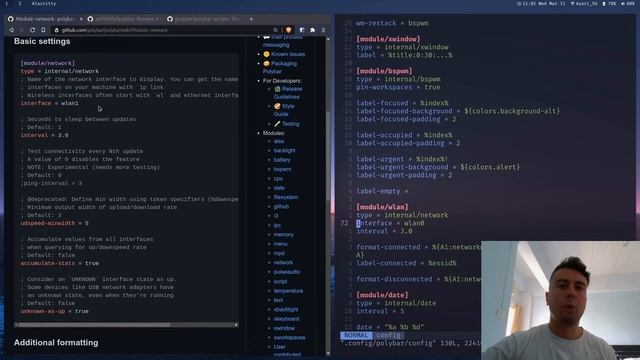Click the NORMAL mode indicator in vim
The image size is (640, 360).
356,335
